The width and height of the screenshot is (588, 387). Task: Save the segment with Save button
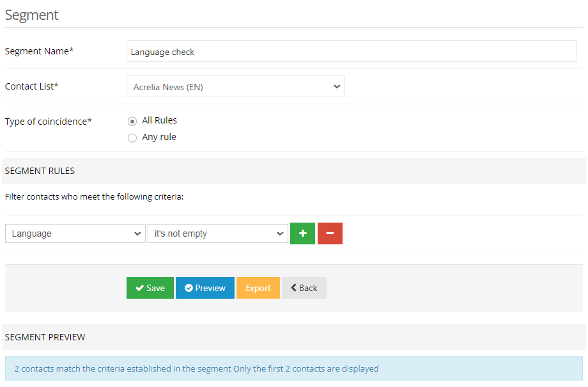(150, 288)
